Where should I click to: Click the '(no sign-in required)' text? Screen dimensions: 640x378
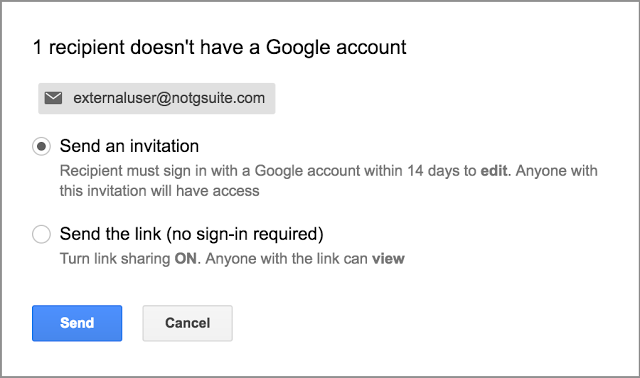[245, 234]
